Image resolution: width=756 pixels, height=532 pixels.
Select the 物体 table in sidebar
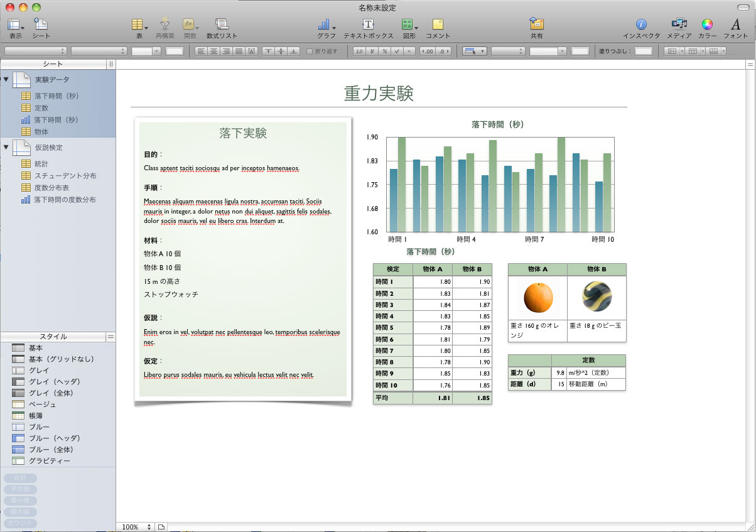point(41,132)
